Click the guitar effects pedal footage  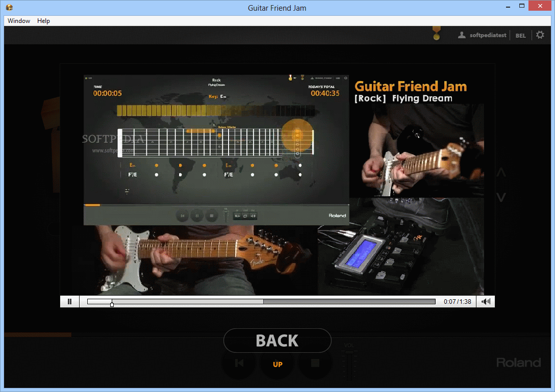click(400, 247)
